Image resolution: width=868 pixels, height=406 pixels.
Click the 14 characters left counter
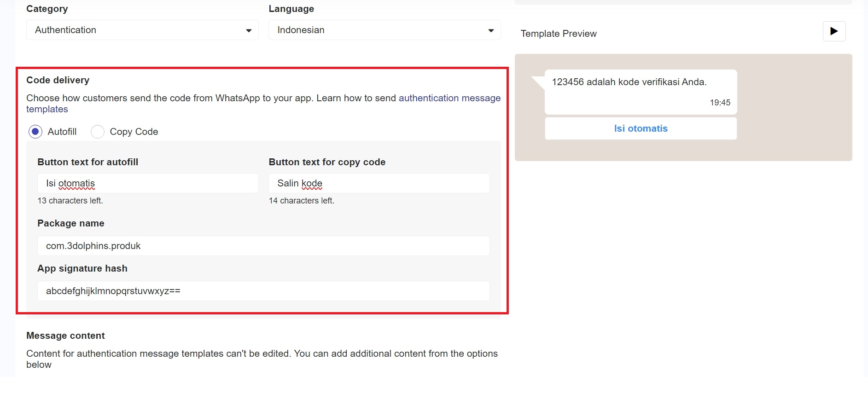[301, 201]
